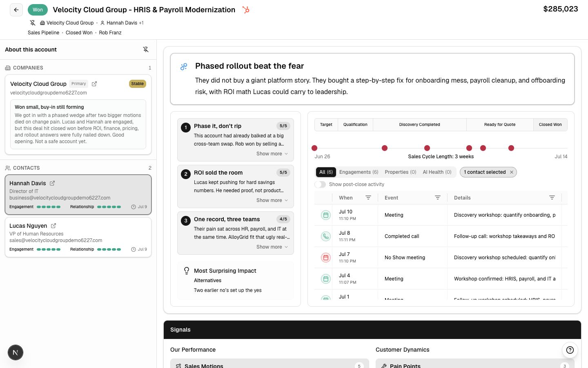Click the $285,023 deal amount
Image resolution: width=588 pixels, height=368 pixels.
pyautogui.click(x=561, y=9)
